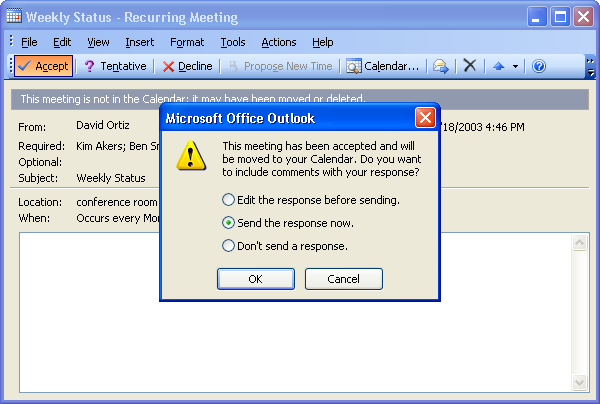Open the View menu
This screenshot has height=404, width=600.
pos(98,42)
